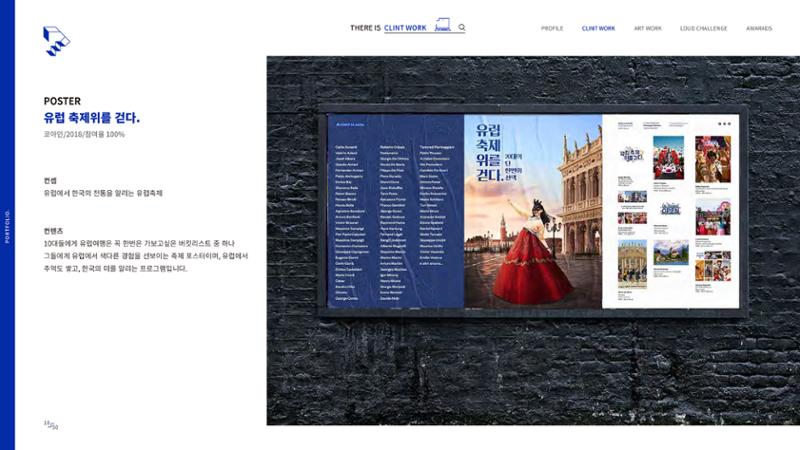Click the blue name-list poster panel
This screenshot has width=800, height=450.
pyautogui.click(x=396, y=211)
